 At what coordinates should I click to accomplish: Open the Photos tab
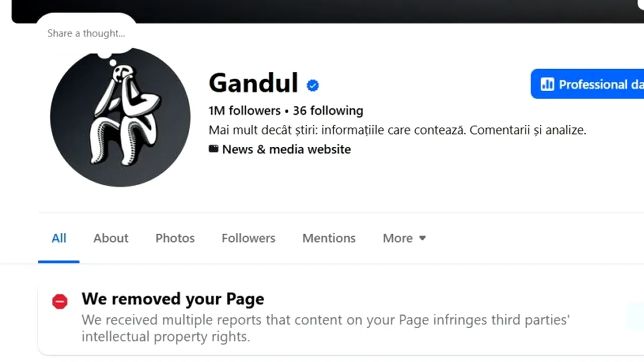click(x=175, y=238)
